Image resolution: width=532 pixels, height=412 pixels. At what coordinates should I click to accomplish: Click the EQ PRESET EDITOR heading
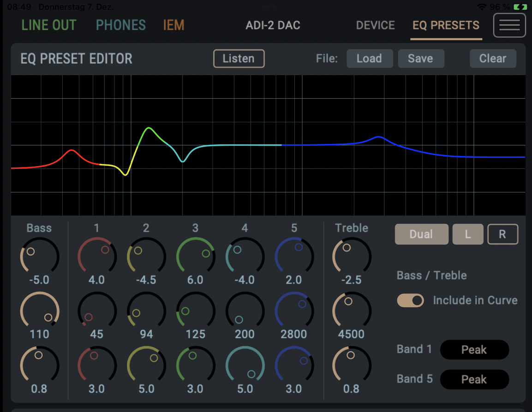click(76, 59)
